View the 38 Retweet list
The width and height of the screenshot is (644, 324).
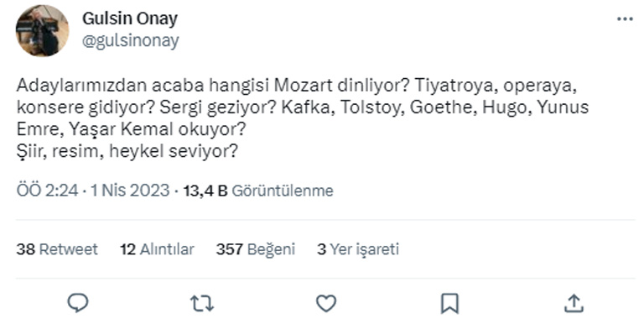[x=57, y=249]
